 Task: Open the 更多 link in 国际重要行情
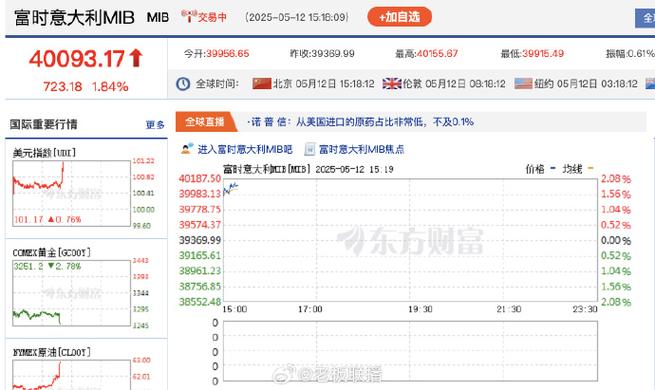pyautogui.click(x=155, y=125)
